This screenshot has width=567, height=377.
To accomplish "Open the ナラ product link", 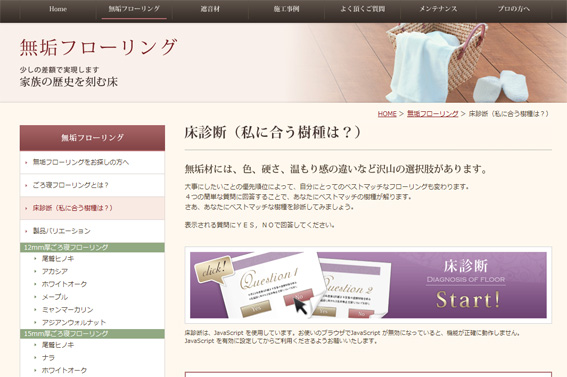I will tap(48, 357).
